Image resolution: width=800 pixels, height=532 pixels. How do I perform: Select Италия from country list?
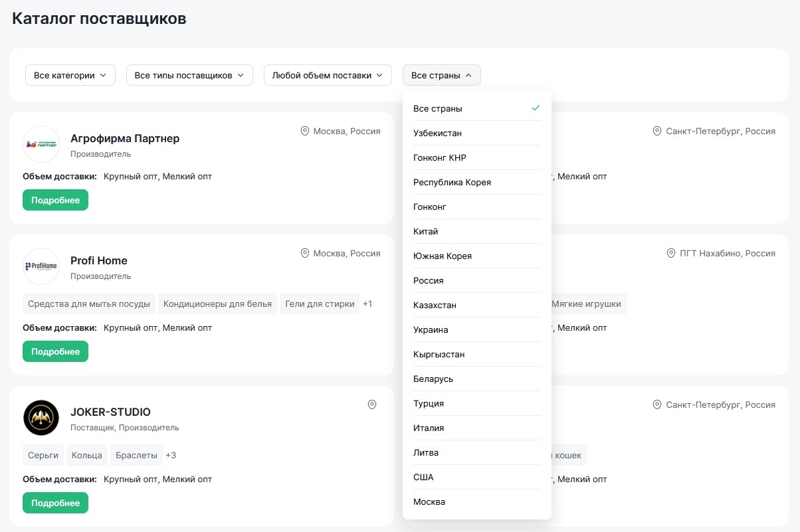pyautogui.click(x=476, y=428)
